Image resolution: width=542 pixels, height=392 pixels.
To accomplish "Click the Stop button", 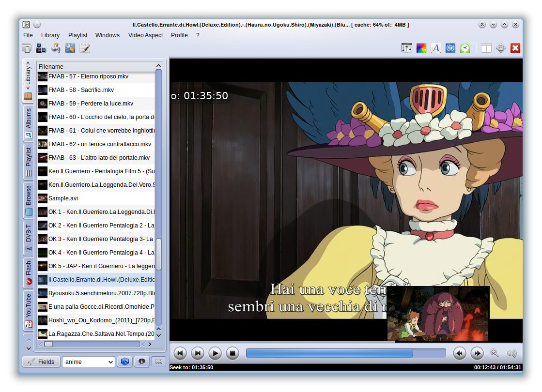I will tap(232, 353).
